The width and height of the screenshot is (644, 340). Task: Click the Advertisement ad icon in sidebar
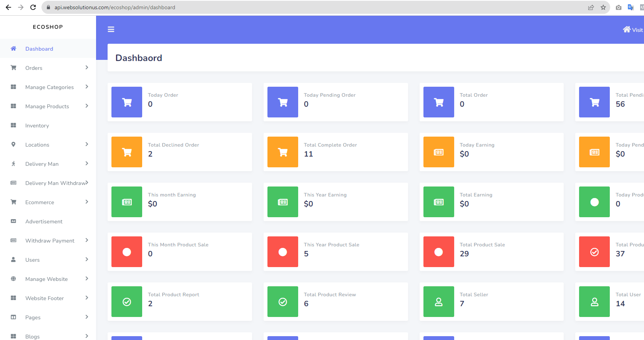coord(13,221)
